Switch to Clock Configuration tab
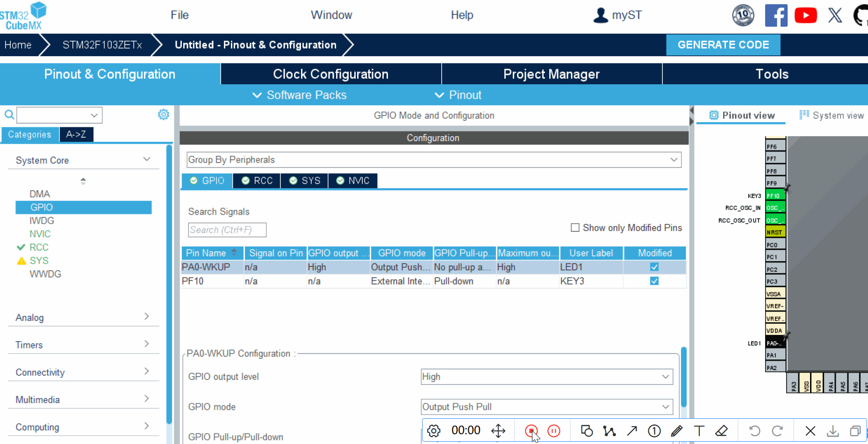Image resolution: width=868 pixels, height=444 pixels. click(331, 74)
